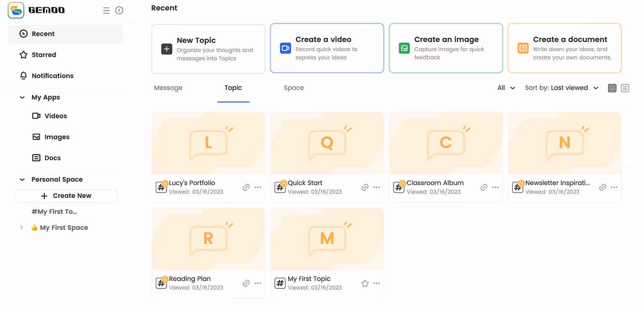Screen dimensions: 644x309
Task: Open the Sort by Last viewed dropdown
Action: click(560, 88)
